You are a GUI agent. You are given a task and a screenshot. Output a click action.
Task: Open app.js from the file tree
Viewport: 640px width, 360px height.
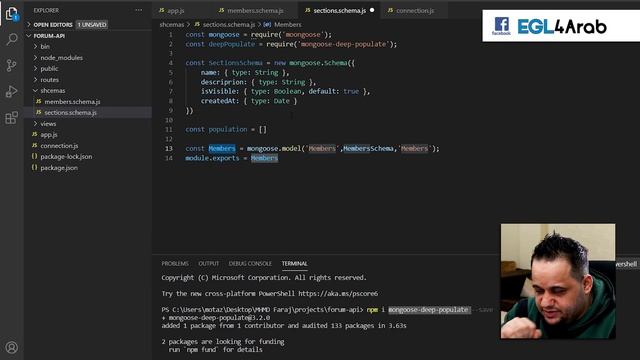point(49,134)
